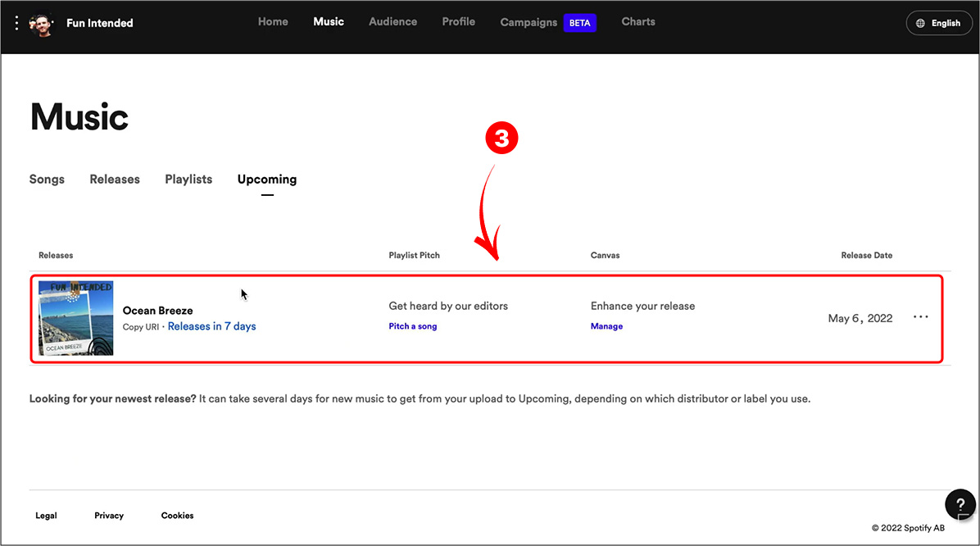The image size is (980, 546).
Task: Open the Audience section
Action: [x=393, y=22]
